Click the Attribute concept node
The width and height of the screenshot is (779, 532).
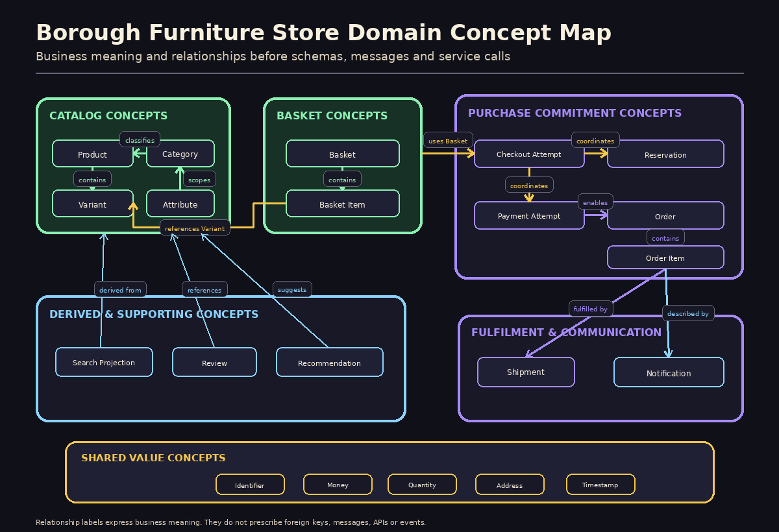(x=180, y=204)
